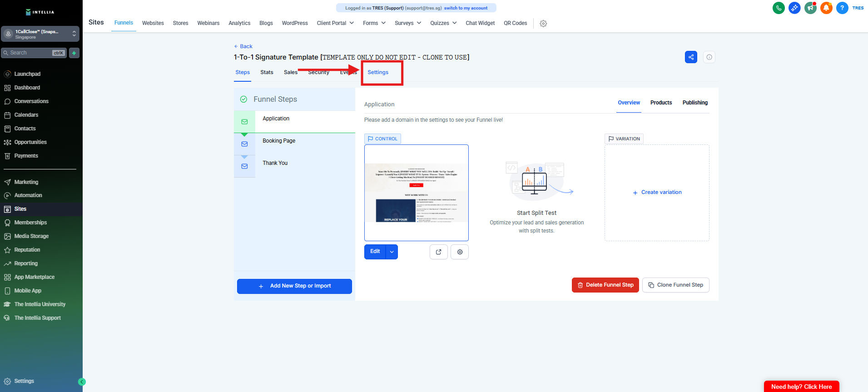Click the Thank You step envelope icon

(x=244, y=166)
